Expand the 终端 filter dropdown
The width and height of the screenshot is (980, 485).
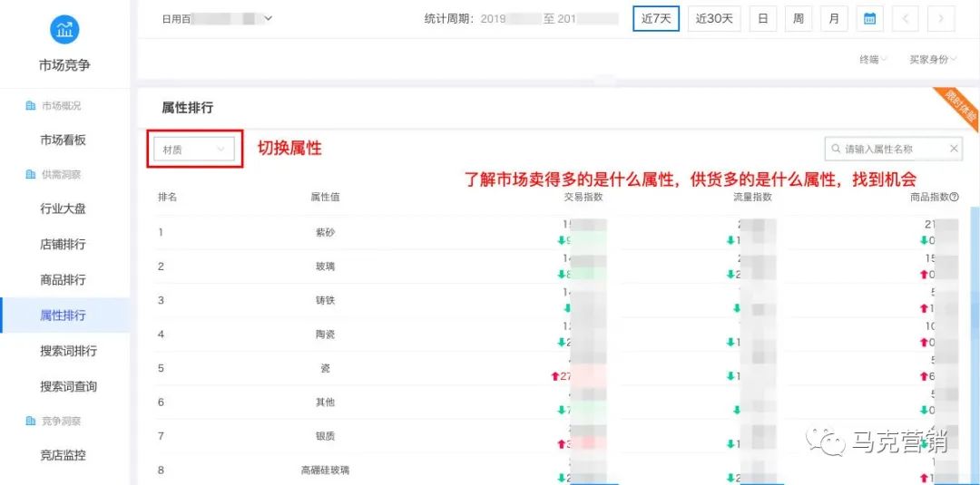pyautogui.click(x=873, y=59)
